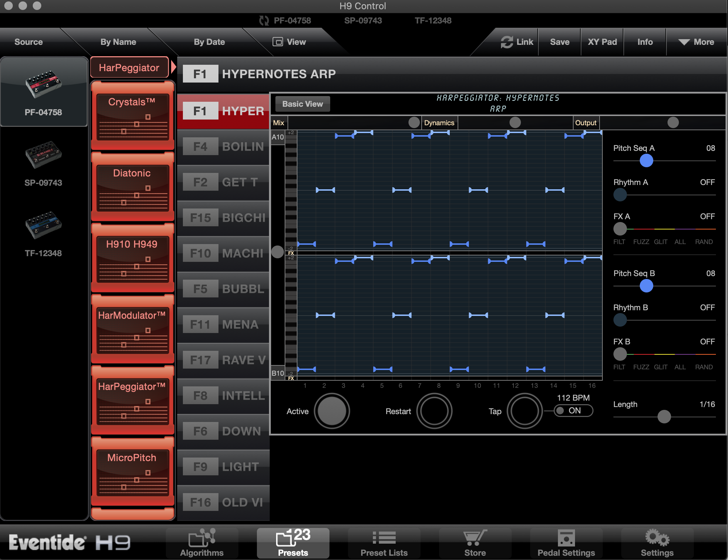728x560 pixels.
Task: Select the PF-04758 pedal image
Action: [x=43, y=84]
